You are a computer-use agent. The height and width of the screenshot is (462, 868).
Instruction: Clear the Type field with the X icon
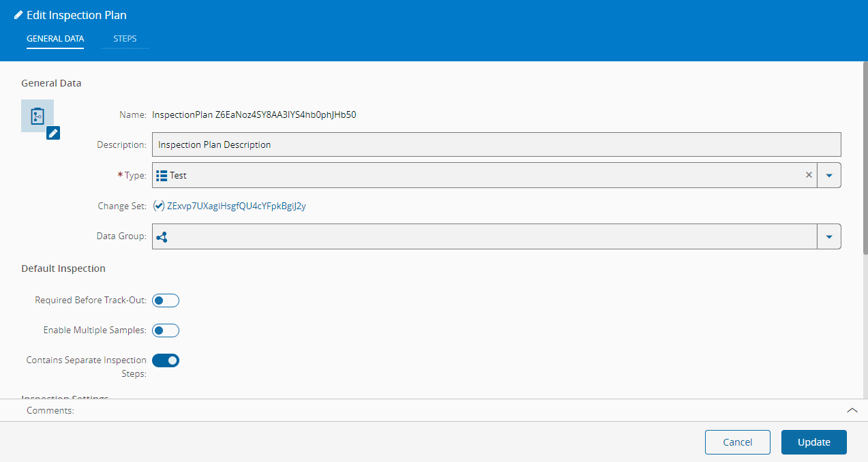coord(809,175)
